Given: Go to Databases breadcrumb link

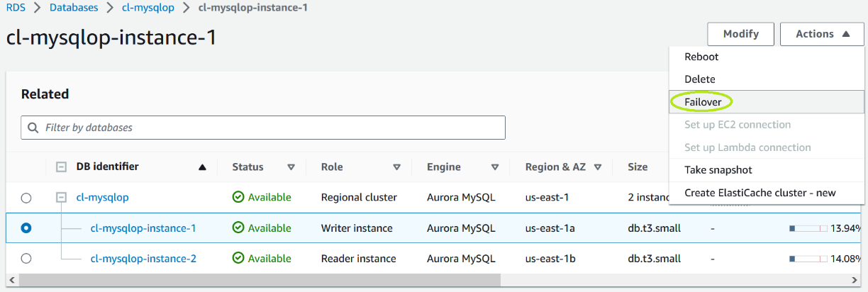Looking at the screenshot, I should (x=75, y=9).
